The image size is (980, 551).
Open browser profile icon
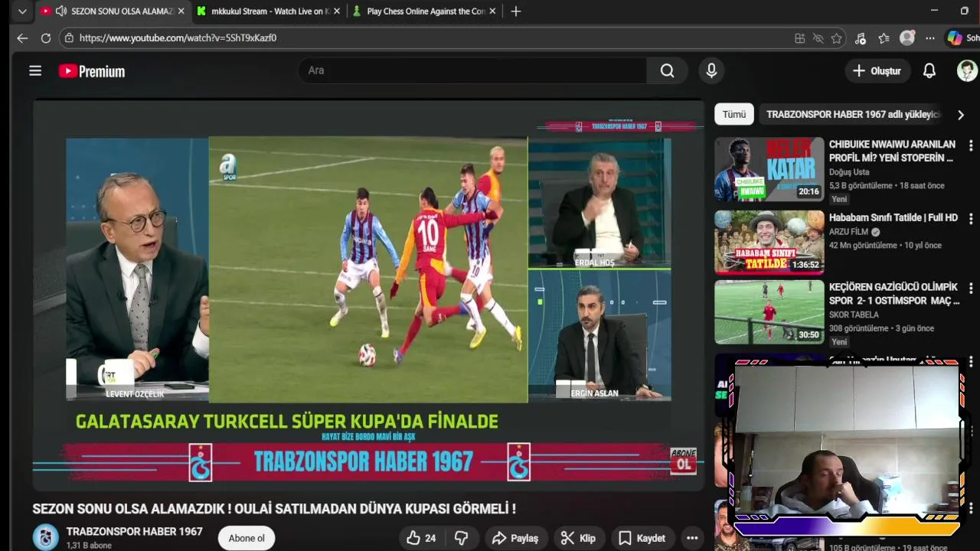click(x=907, y=37)
